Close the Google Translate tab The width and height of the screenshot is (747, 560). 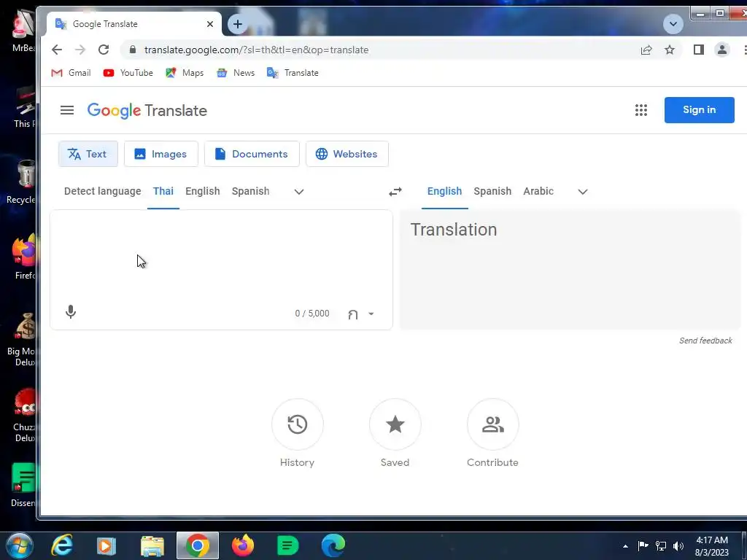(209, 24)
